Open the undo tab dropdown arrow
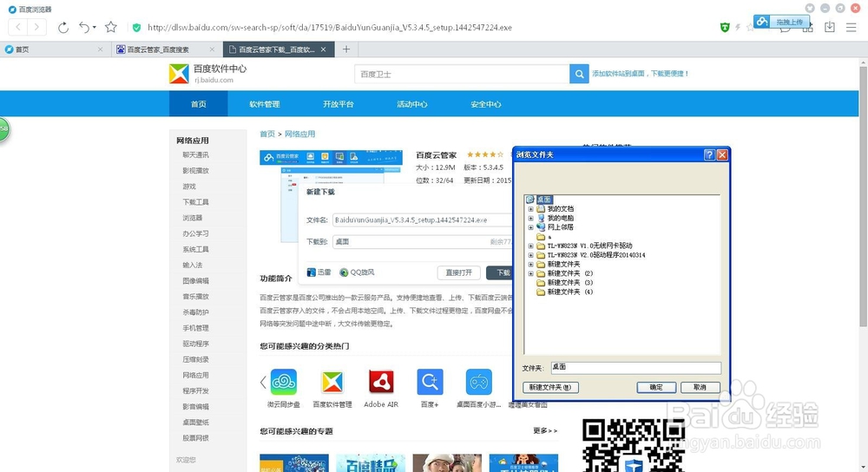The width and height of the screenshot is (868, 472). [94, 27]
